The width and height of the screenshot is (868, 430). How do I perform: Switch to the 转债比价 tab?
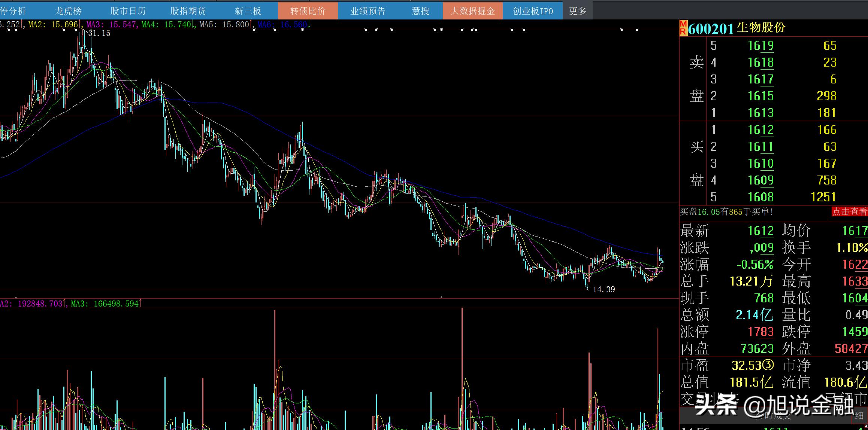click(x=308, y=11)
